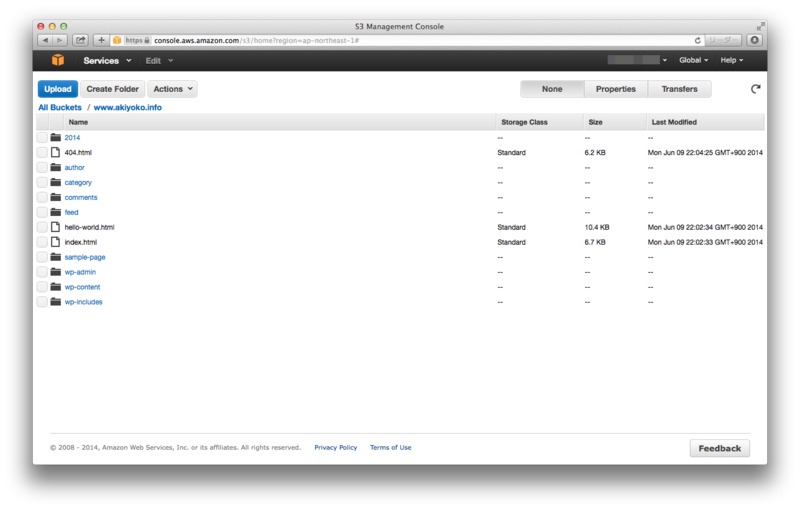Screen dimensions: 800x510
Task: Select the comments folder checkbox
Action: [x=42, y=197]
